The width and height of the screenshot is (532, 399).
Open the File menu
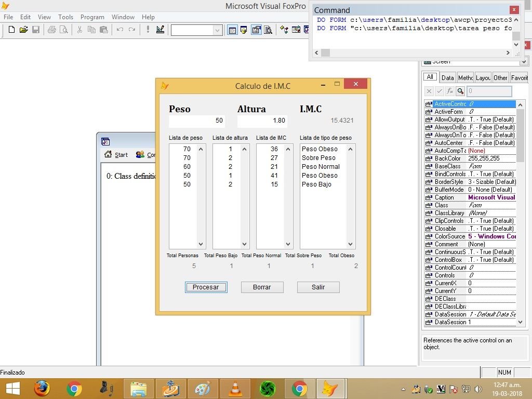coord(8,17)
